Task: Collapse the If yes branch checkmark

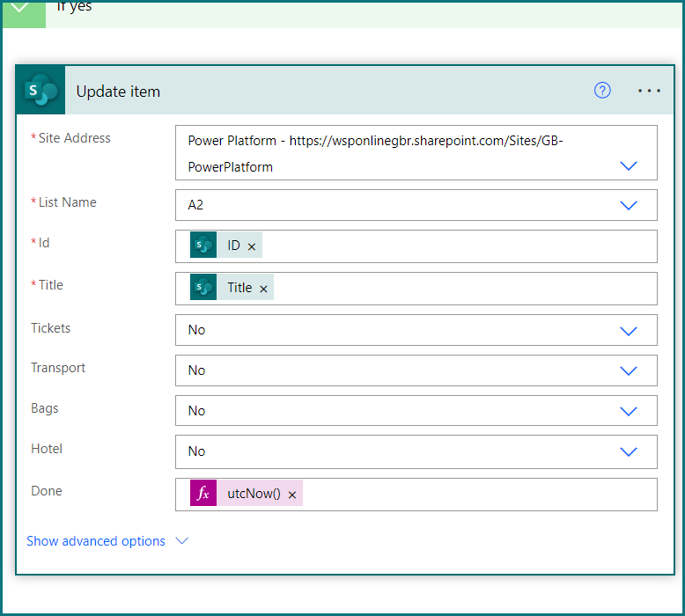Action: (x=20, y=8)
